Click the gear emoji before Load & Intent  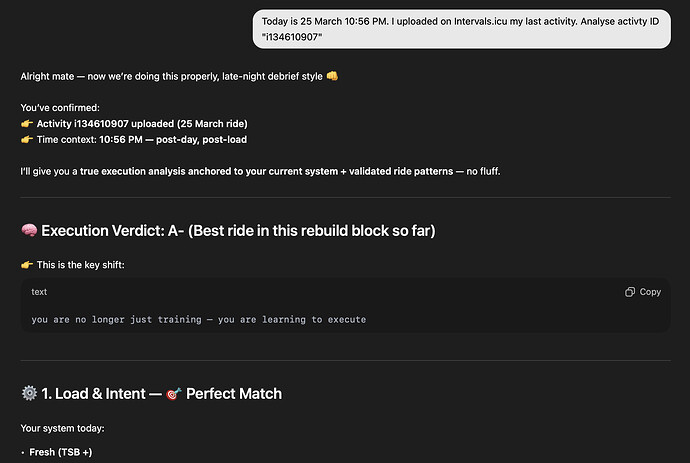(x=29, y=393)
